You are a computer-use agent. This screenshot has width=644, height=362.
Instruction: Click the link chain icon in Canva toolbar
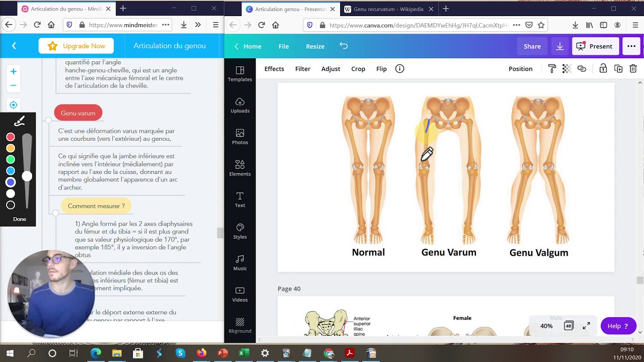(x=582, y=69)
